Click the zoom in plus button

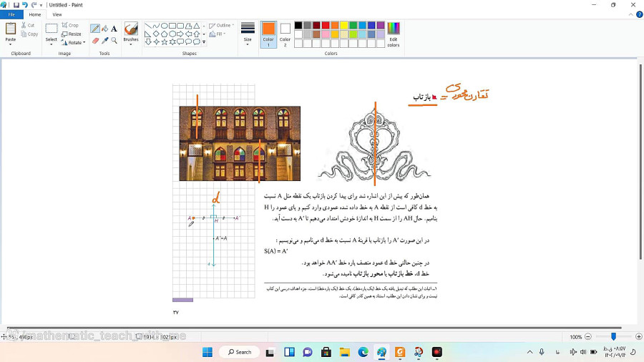click(639, 336)
